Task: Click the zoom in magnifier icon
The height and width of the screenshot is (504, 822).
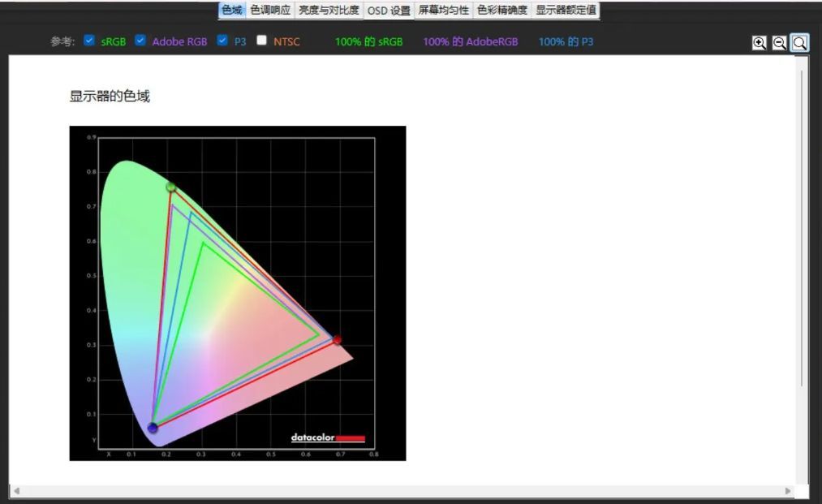Action: tap(759, 43)
